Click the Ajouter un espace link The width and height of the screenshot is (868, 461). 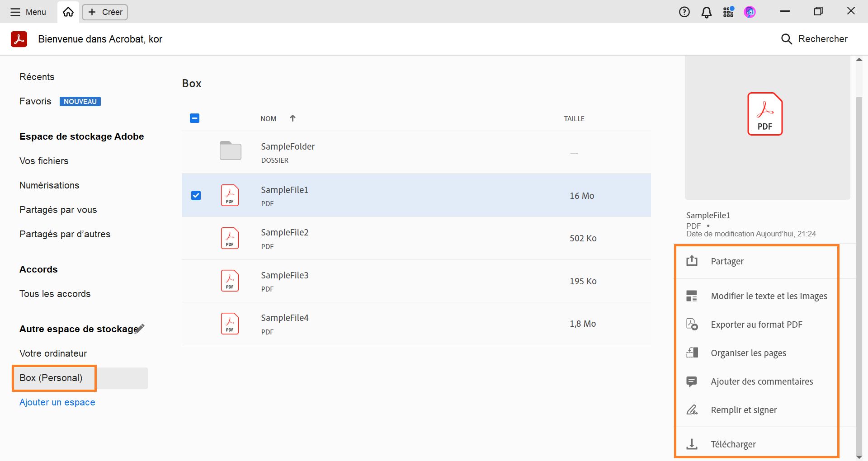coord(57,402)
